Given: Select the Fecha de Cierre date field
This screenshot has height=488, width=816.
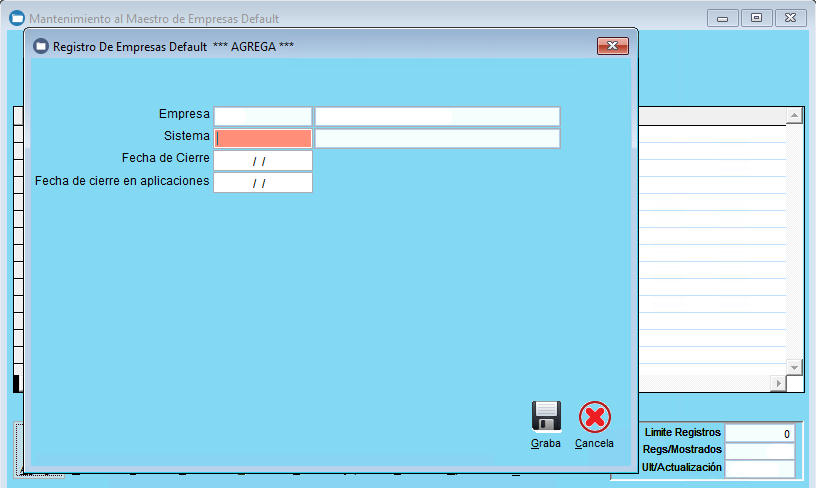Looking at the screenshot, I should coord(263,161).
